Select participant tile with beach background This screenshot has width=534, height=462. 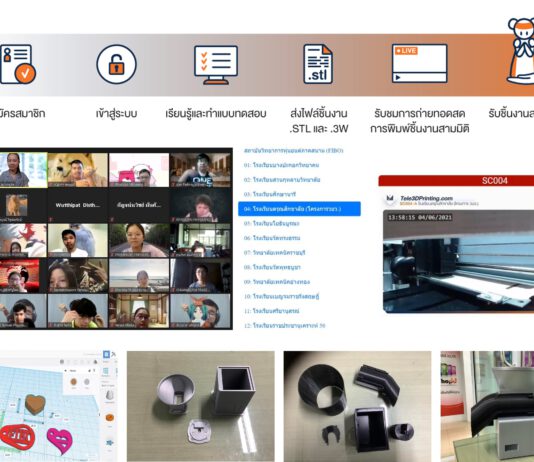139,275
